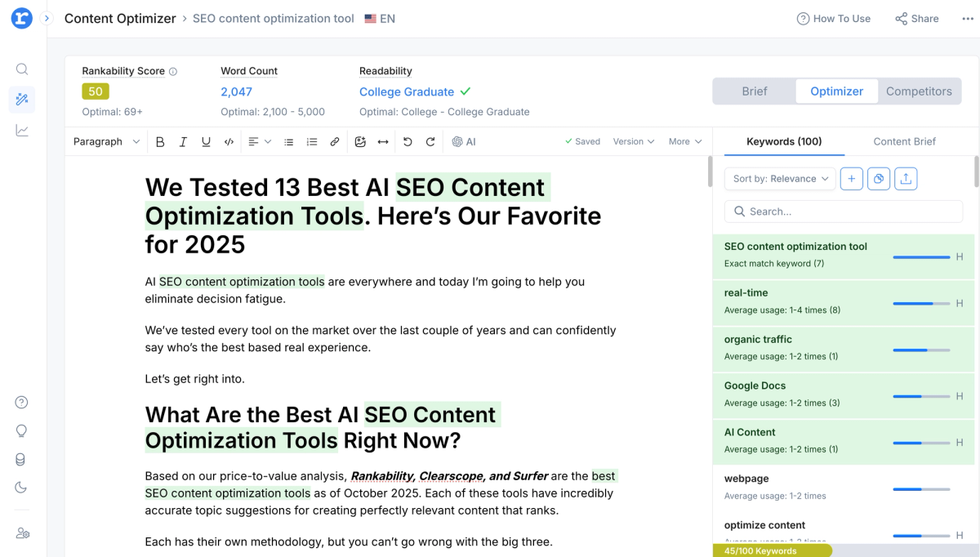Apply italic formatting in the toolbar
The image size is (980, 557).
[x=183, y=141]
